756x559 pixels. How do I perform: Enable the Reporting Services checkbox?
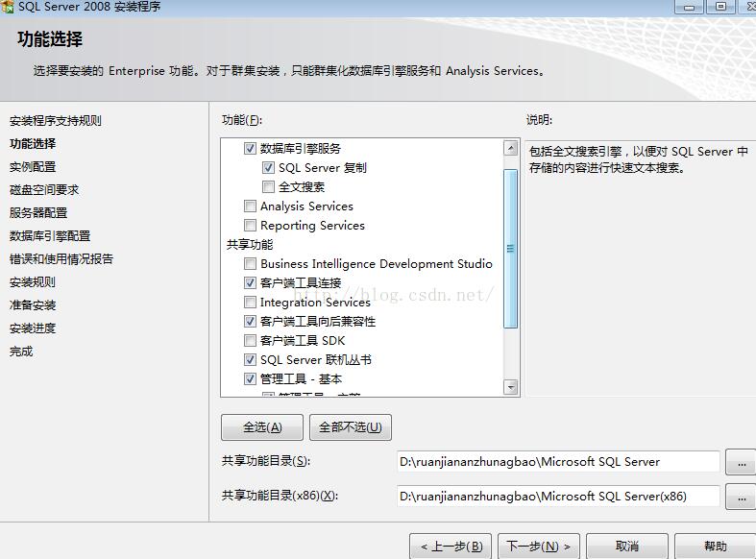[250, 226]
